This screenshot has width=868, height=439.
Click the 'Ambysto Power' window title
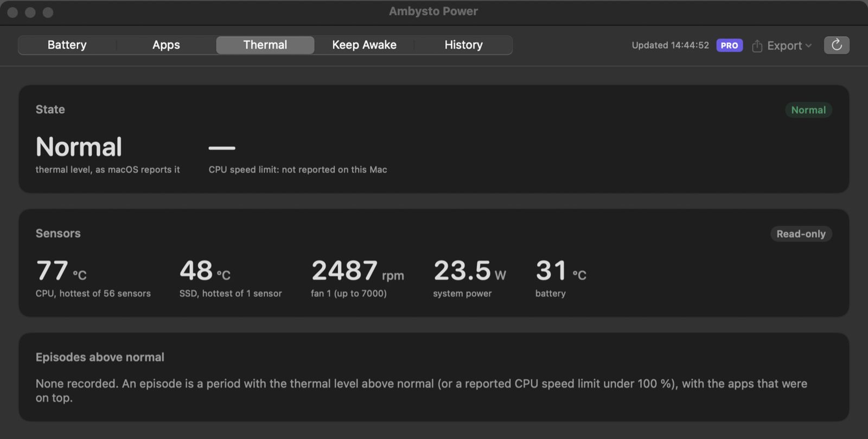click(x=433, y=11)
